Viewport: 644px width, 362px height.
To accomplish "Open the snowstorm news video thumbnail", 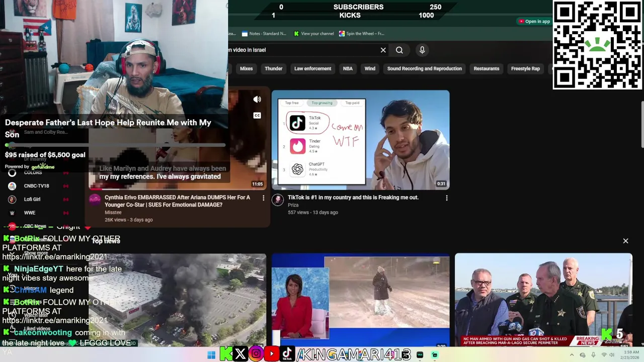I will click(x=360, y=300).
